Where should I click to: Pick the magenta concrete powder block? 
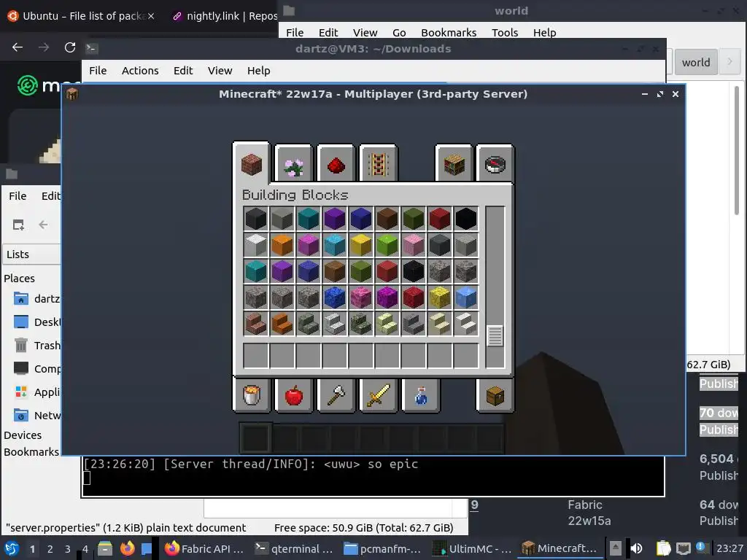[x=309, y=245]
